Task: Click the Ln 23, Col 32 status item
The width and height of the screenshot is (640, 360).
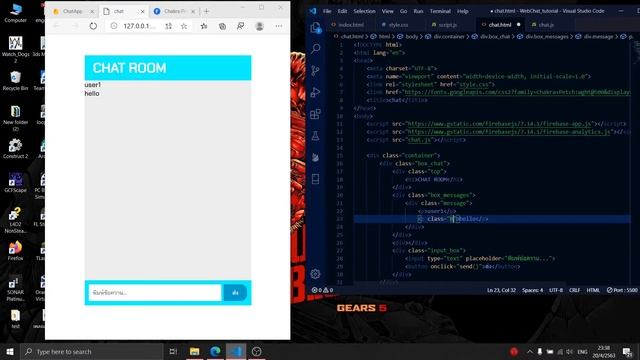Action: click(x=501, y=290)
